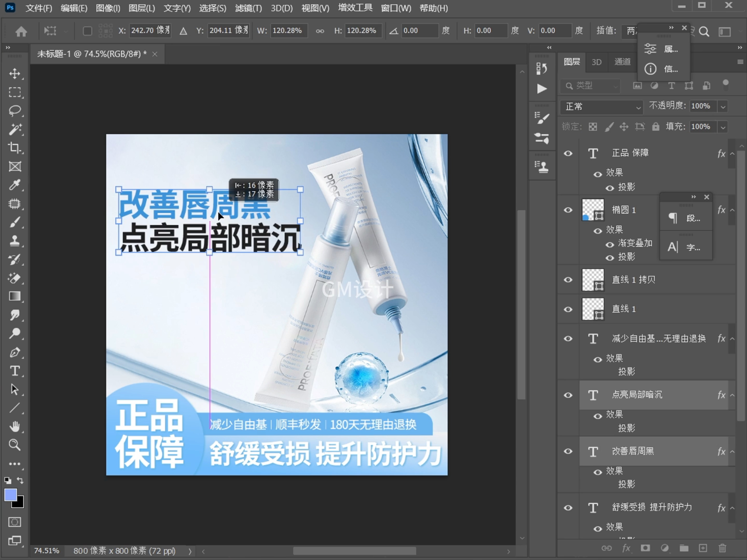747x560 pixels.
Task: Toggle the reference point checkbox in options bar
Action: coord(87,31)
